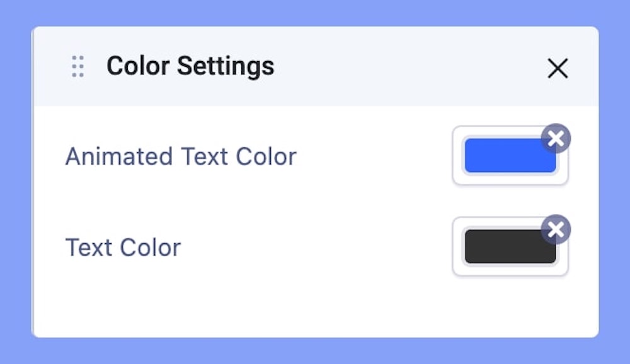Click the empty header bar area
This screenshot has width=630, height=364.
tap(409, 67)
